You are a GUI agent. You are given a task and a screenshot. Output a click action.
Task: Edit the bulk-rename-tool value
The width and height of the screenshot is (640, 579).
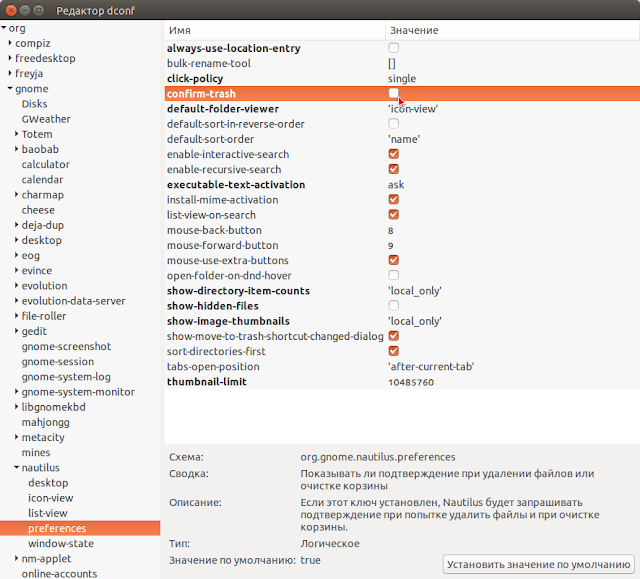(391, 63)
